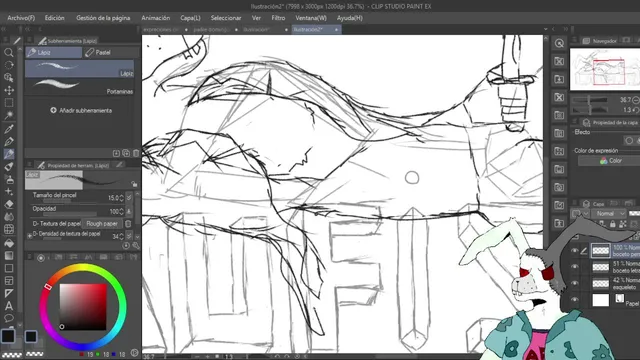Click the color wheel tab icon
Image resolution: width=640 pixels, height=360 pixels.
(x=41, y=258)
